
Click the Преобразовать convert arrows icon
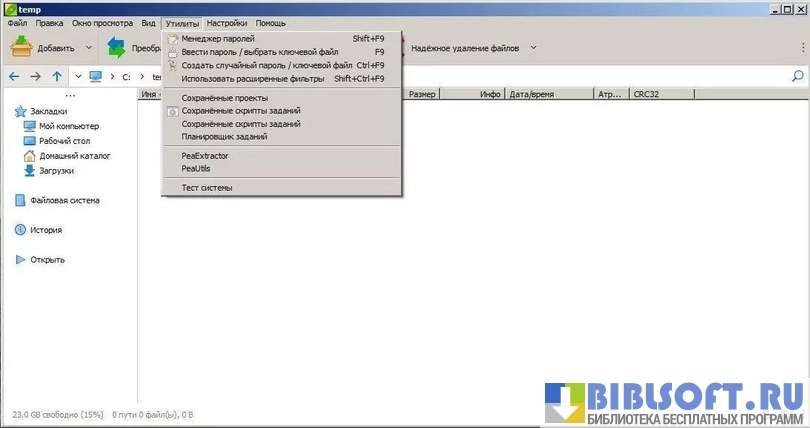click(116, 47)
